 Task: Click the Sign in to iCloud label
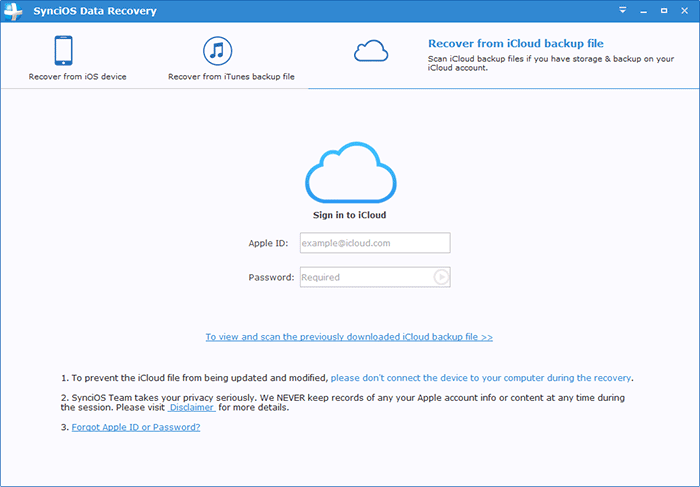pos(350,215)
